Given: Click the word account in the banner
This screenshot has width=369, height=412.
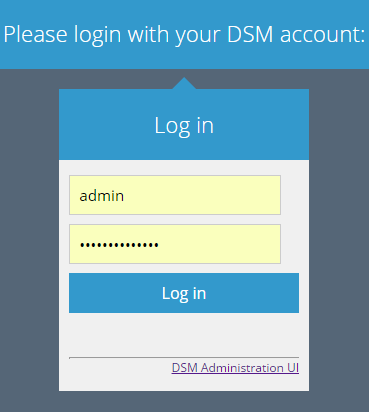Looking at the screenshot, I should (320, 35).
